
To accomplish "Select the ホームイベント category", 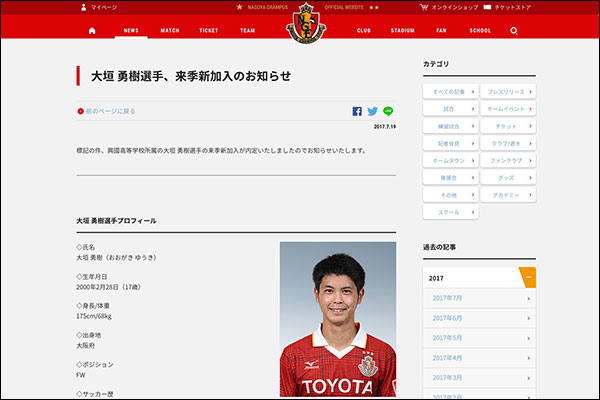I will pyautogui.click(x=508, y=109).
